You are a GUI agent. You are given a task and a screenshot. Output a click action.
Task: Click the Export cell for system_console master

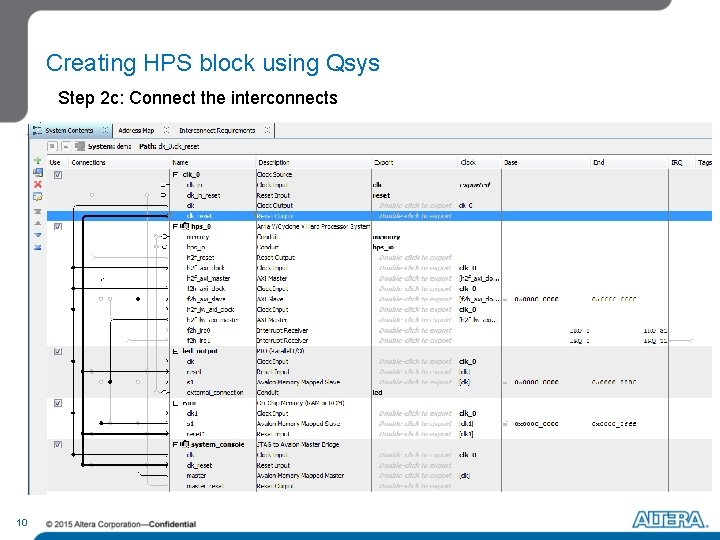(415, 476)
